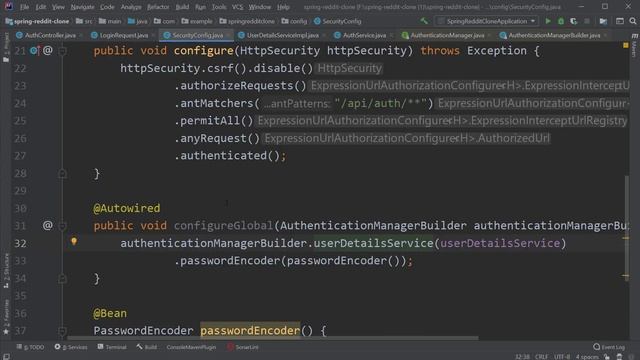The image size is (640, 360).
Task: Click the stop run square icon
Action: 587,21
